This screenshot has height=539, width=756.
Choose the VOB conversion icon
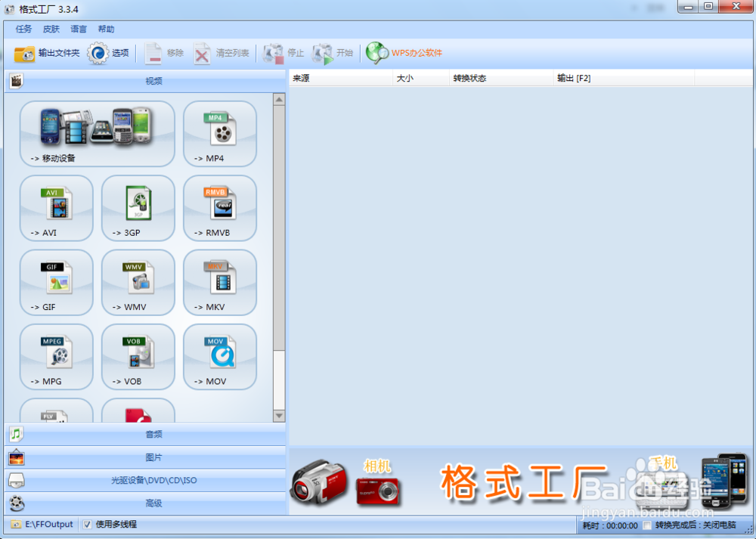point(138,356)
